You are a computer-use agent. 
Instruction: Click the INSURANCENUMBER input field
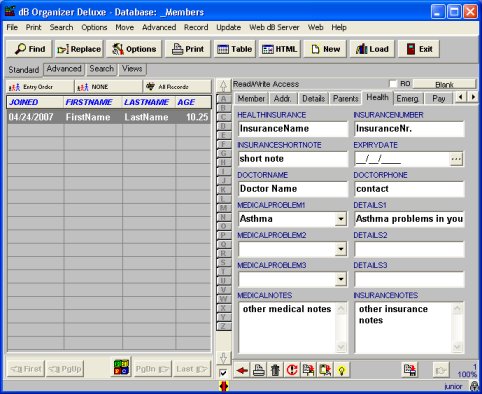tap(409, 129)
